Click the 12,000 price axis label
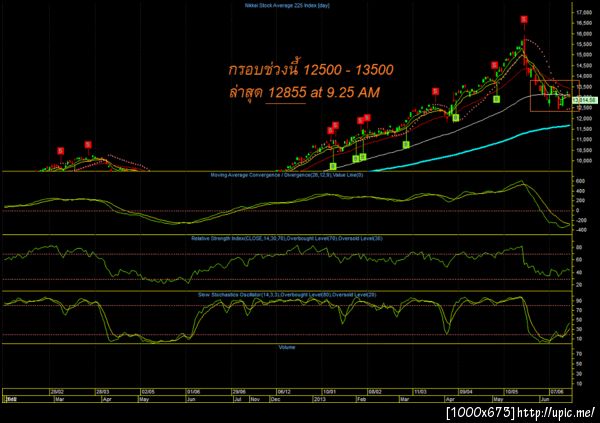The height and width of the screenshot is (423, 600). pos(584,118)
